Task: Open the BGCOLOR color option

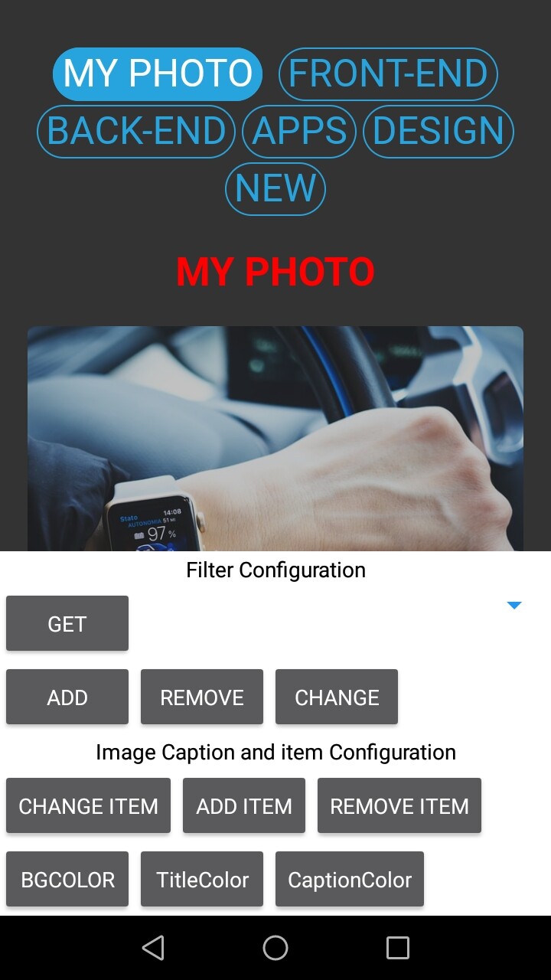Action: 67,880
